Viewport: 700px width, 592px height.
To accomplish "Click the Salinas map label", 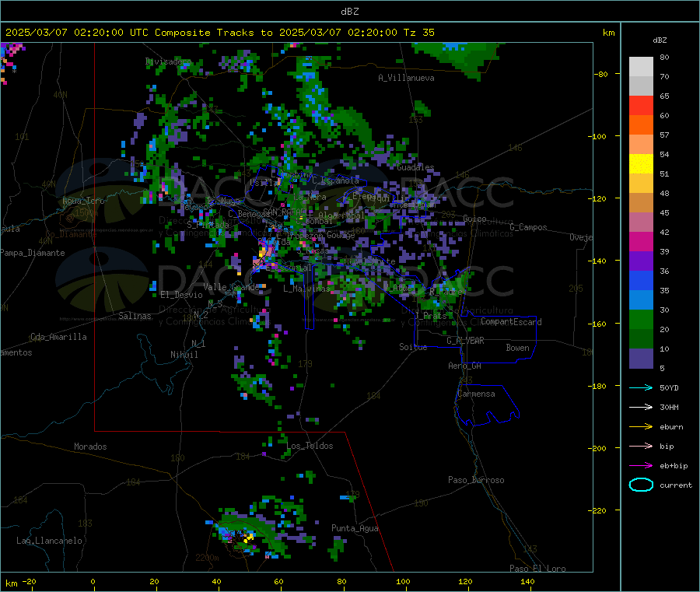I will [135, 316].
